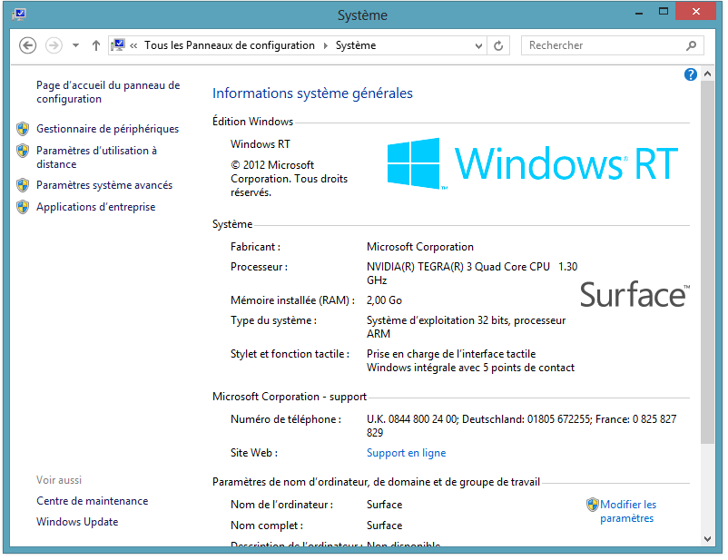Open the Support en ligne website link

pyautogui.click(x=407, y=453)
